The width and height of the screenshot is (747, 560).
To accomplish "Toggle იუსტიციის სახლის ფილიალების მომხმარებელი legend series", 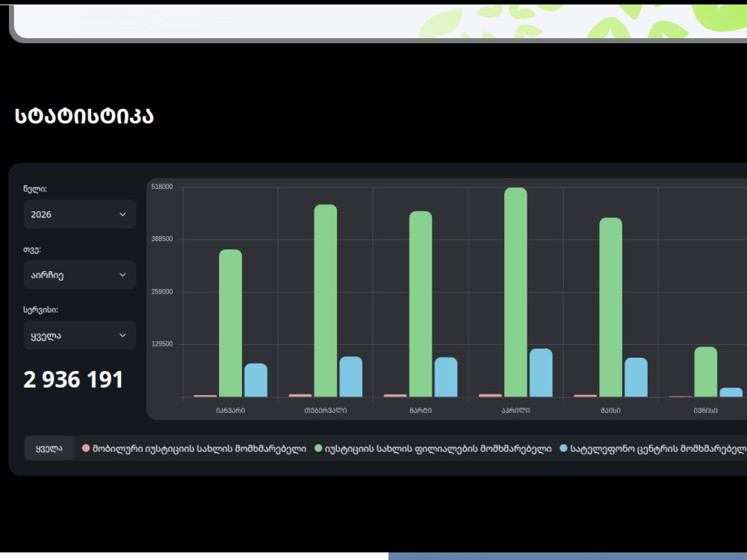I will click(x=433, y=449).
